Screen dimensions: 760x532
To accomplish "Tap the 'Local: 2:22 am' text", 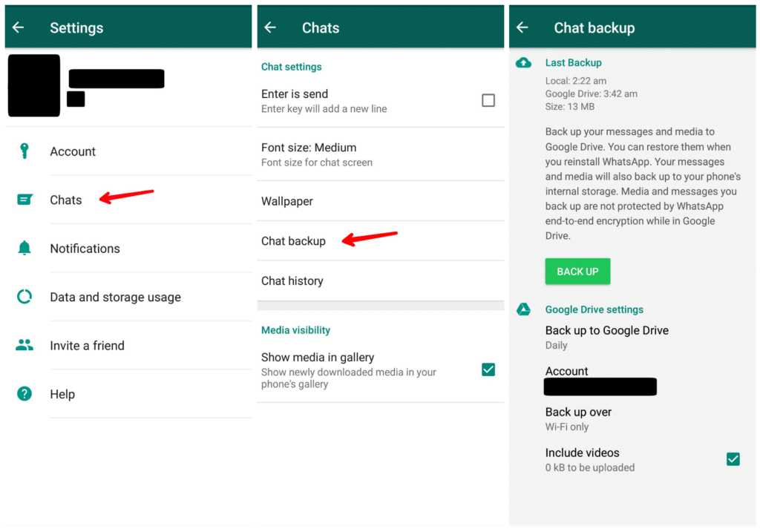I will [576, 81].
